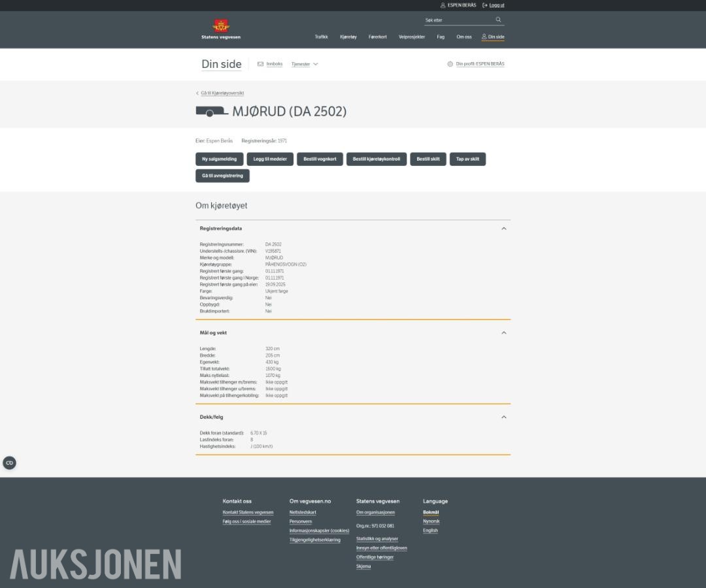Expand the Tjenester dropdown
706x588 pixels.
pyautogui.click(x=305, y=64)
